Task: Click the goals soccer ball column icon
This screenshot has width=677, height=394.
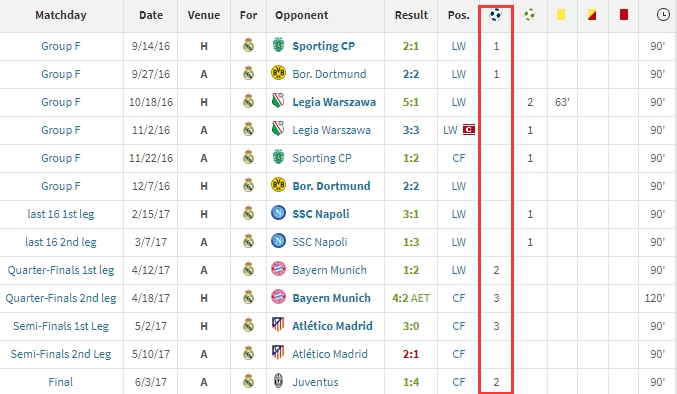Action: (x=495, y=15)
